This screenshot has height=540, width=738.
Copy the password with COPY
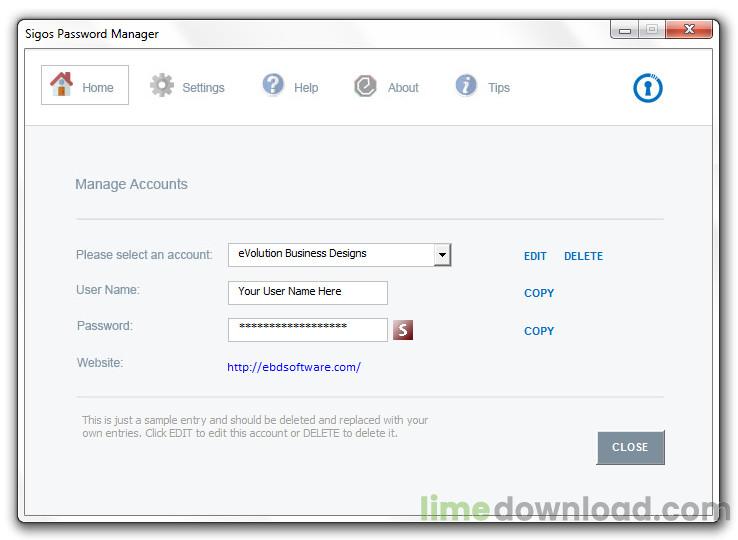click(x=539, y=331)
